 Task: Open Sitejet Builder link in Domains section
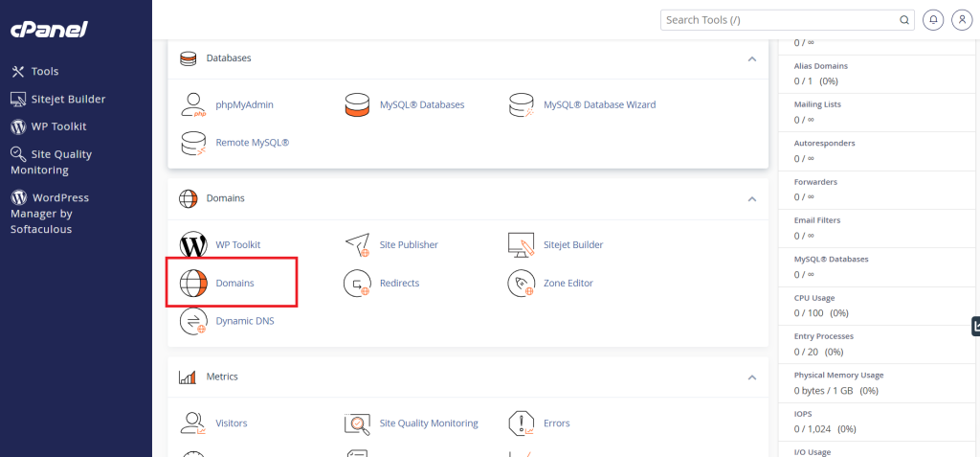(573, 245)
